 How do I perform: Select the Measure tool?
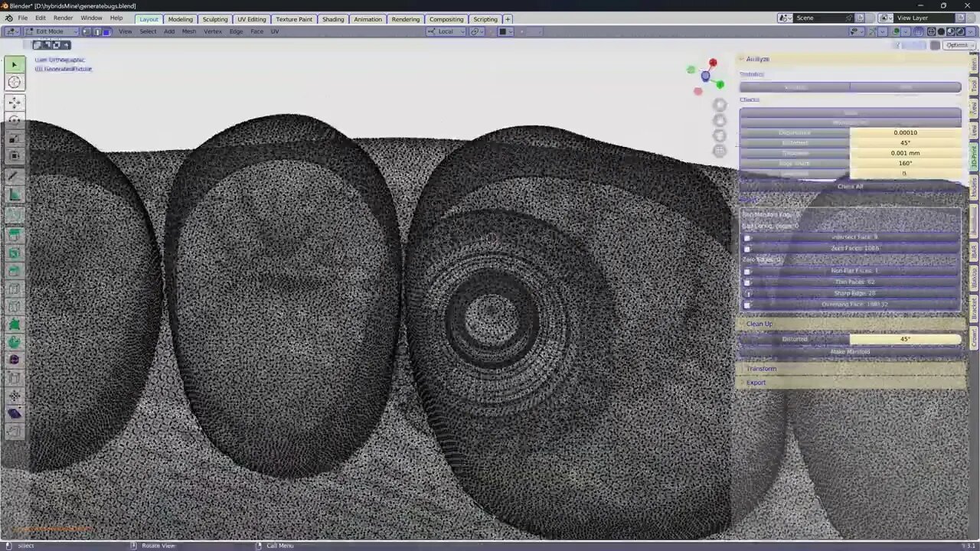(15, 194)
